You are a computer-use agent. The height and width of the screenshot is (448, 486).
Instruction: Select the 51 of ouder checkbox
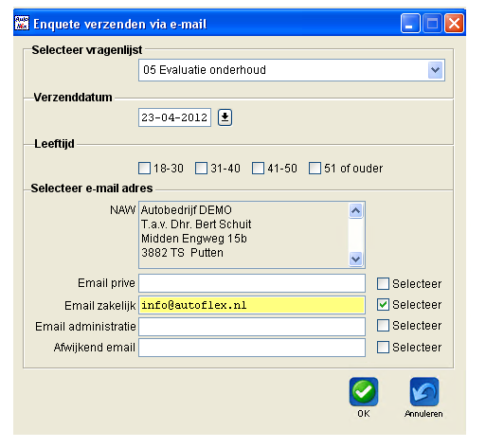click(315, 169)
